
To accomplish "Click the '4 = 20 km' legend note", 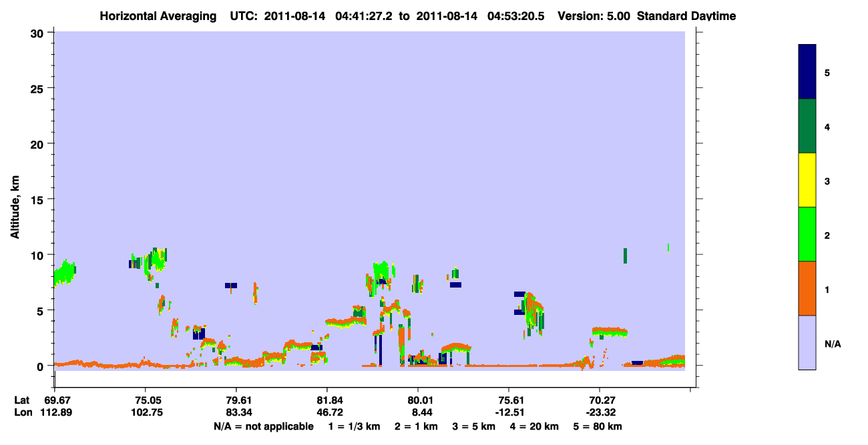I will tap(535, 426).
